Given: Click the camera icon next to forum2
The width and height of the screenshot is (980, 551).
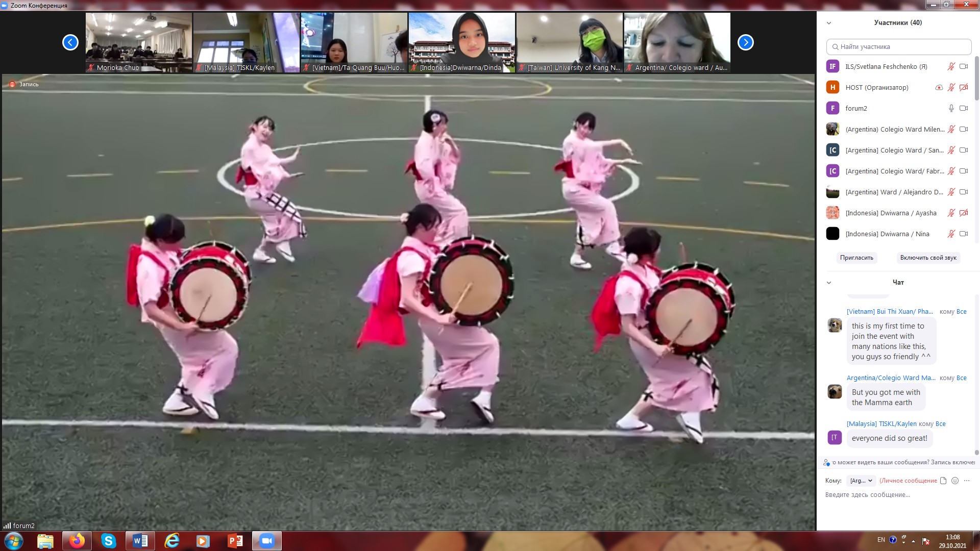Looking at the screenshot, I should 964,108.
